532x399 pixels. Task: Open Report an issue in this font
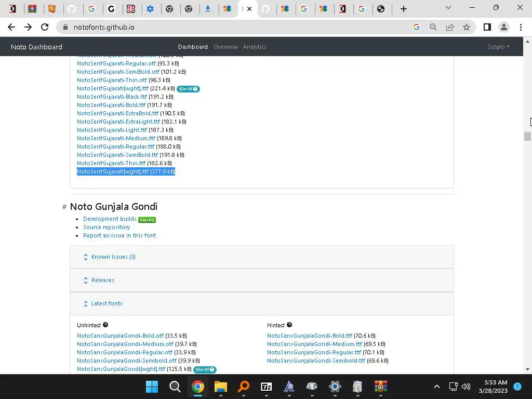click(119, 235)
